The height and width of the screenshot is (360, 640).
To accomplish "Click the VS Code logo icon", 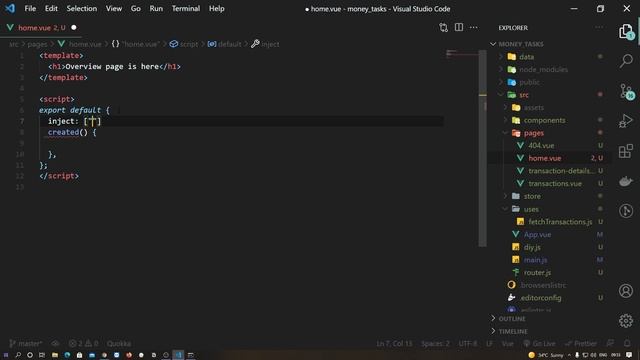I will coord(10,8).
